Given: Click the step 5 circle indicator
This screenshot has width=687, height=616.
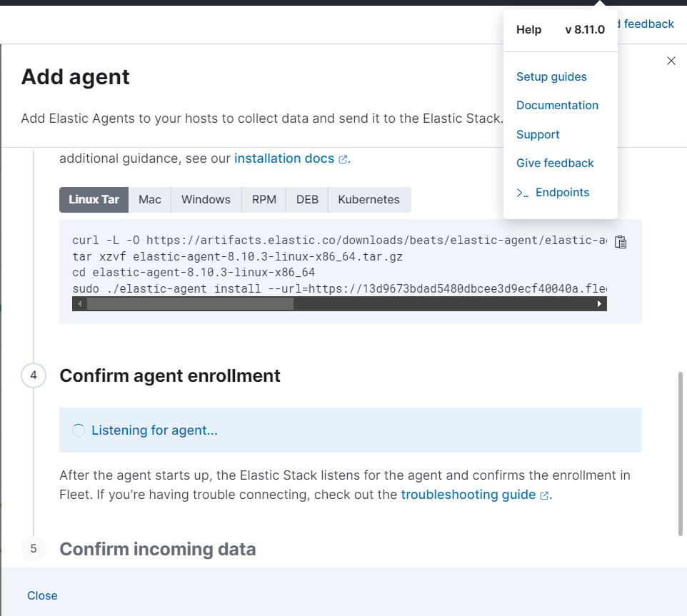Looking at the screenshot, I should click(x=34, y=549).
